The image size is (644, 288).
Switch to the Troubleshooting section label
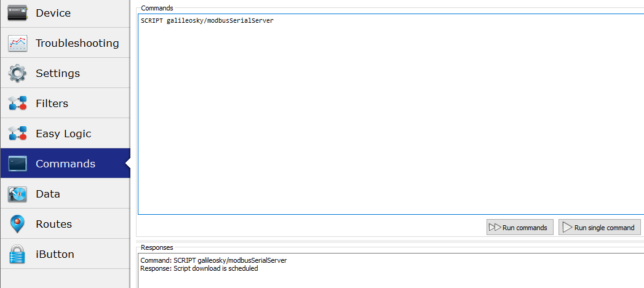coord(77,43)
